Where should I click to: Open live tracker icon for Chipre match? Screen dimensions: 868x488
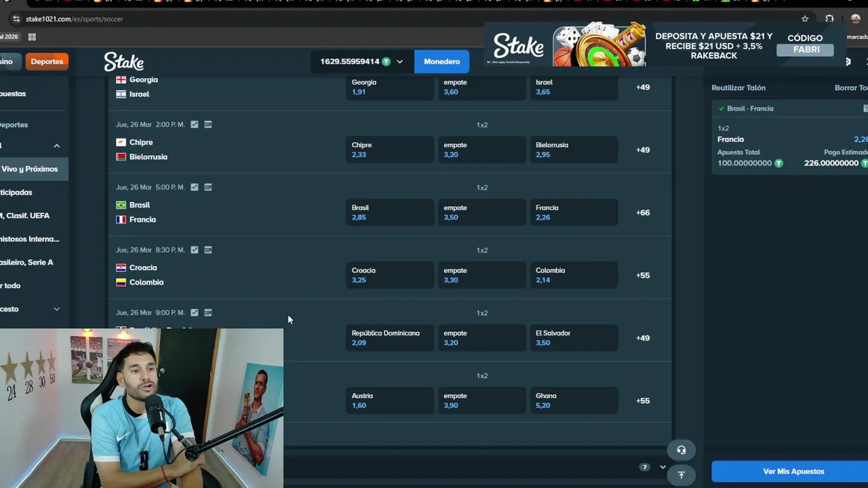point(208,125)
